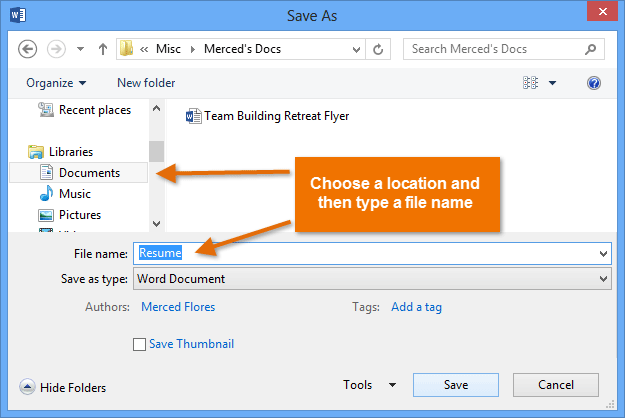Click the Save button
The image size is (625, 418).
point(456,385)
